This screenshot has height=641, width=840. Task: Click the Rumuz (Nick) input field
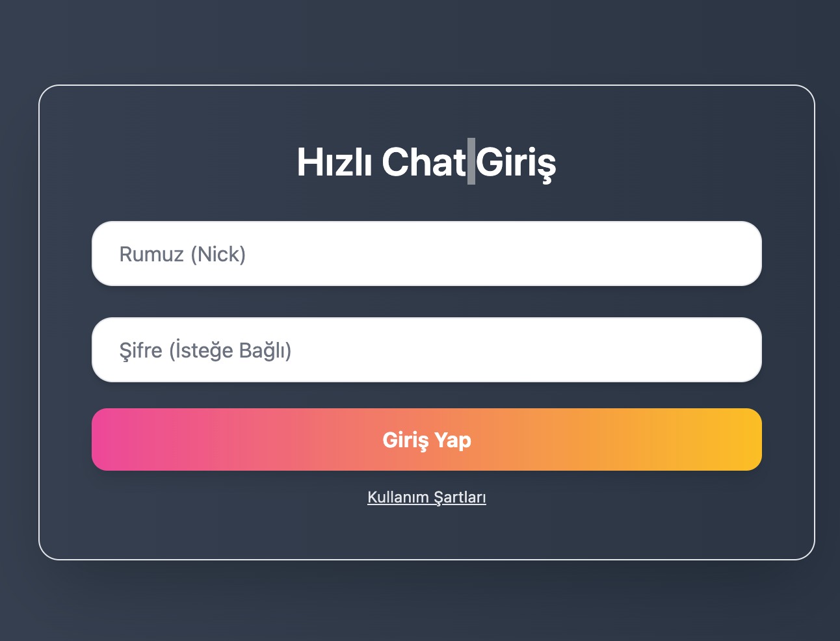(x=427, y=254)
